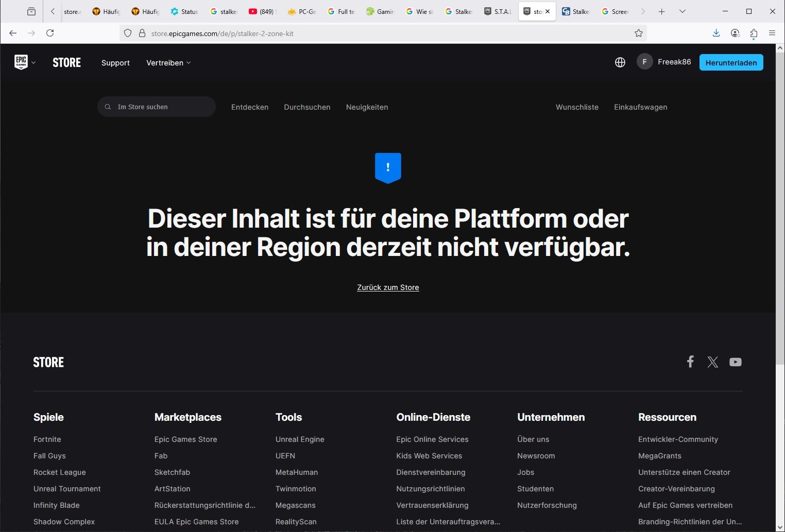Screen dimensions: 785x532
Task: Open the Entwickler-Community link
Action: [678, 439]
